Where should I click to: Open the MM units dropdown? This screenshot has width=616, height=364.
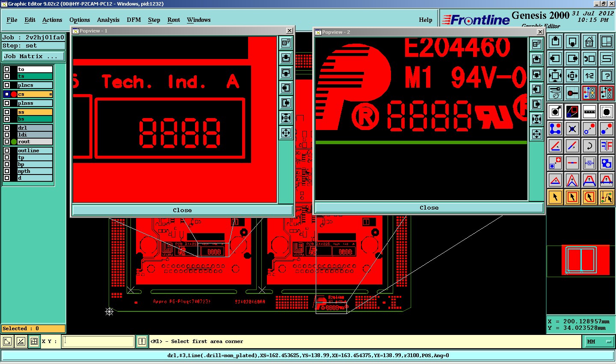tap(599, 341)
